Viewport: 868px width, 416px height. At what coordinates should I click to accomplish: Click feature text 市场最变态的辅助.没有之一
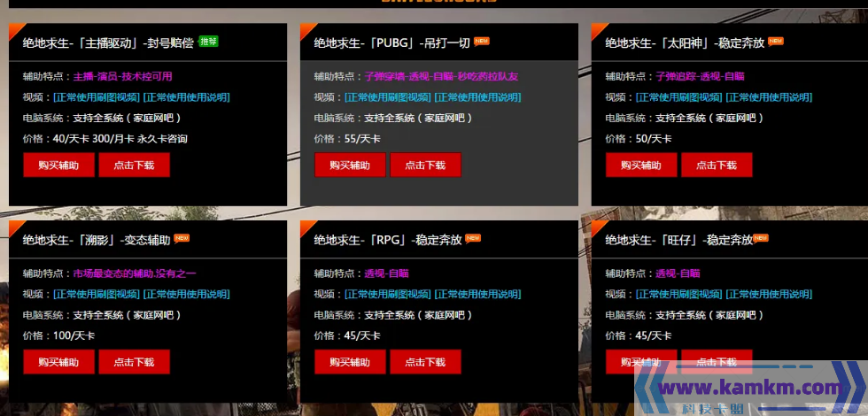tap(135, 273)
